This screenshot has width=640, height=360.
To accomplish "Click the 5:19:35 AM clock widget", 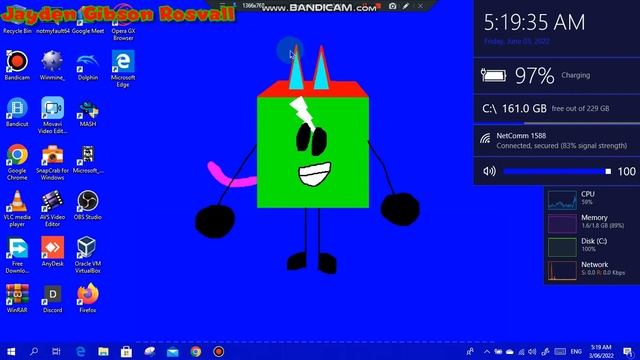I will pyautogui.click(x=534, y=22).
